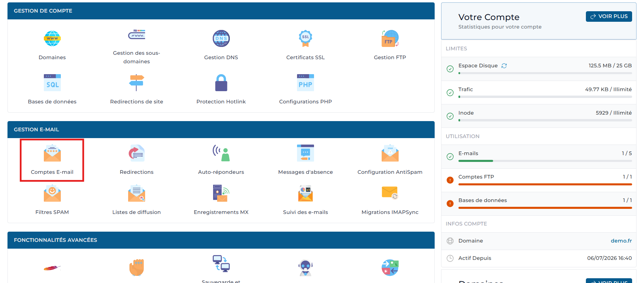Open the Comptes E-mail envelope icon
This screenshot has width=644, height=283.
pyautogui.click(x=52, y=153)
